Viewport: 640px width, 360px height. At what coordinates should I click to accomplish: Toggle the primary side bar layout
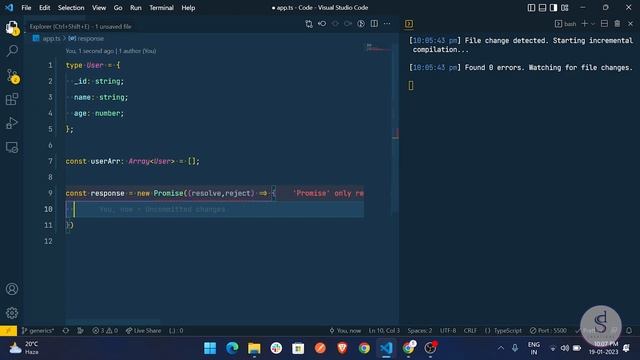531,8
